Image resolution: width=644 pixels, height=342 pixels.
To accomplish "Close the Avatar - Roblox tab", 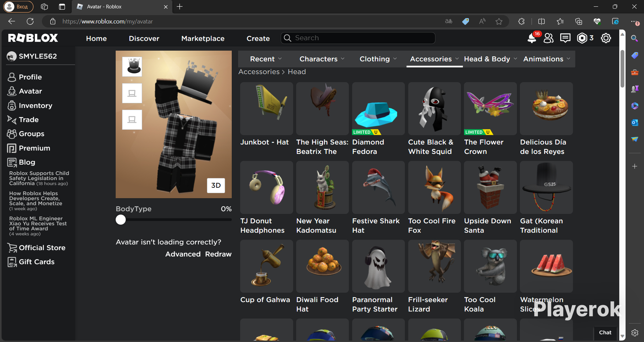I will (x=166, y=7).
